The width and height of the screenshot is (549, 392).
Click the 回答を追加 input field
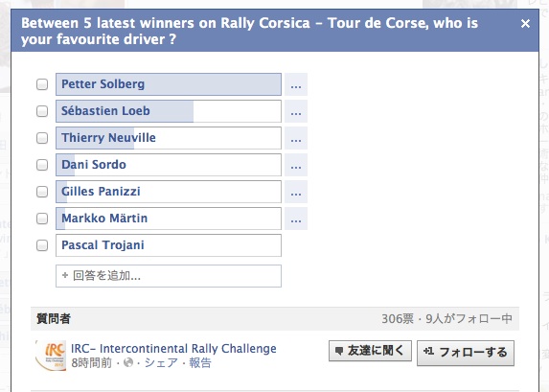click(x=169, y=276)
